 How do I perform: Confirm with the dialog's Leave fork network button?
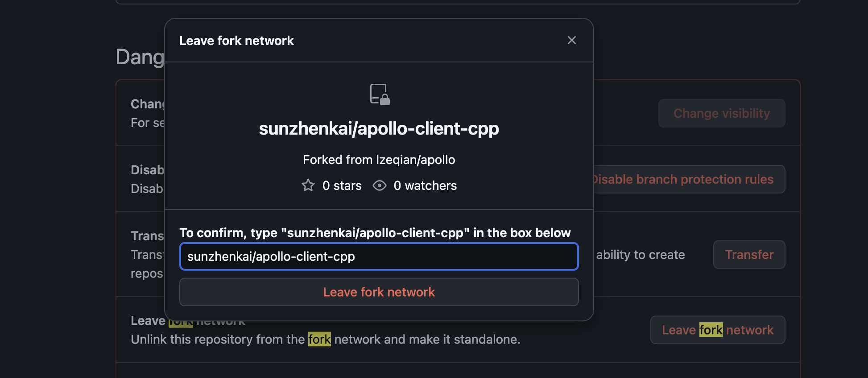[x=379, y=292]
